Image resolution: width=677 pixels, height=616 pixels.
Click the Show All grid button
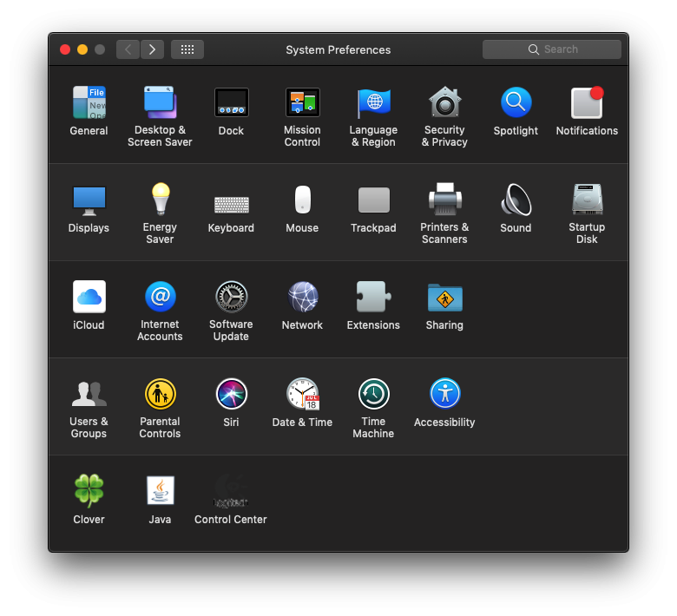click(x=187, y=49)
